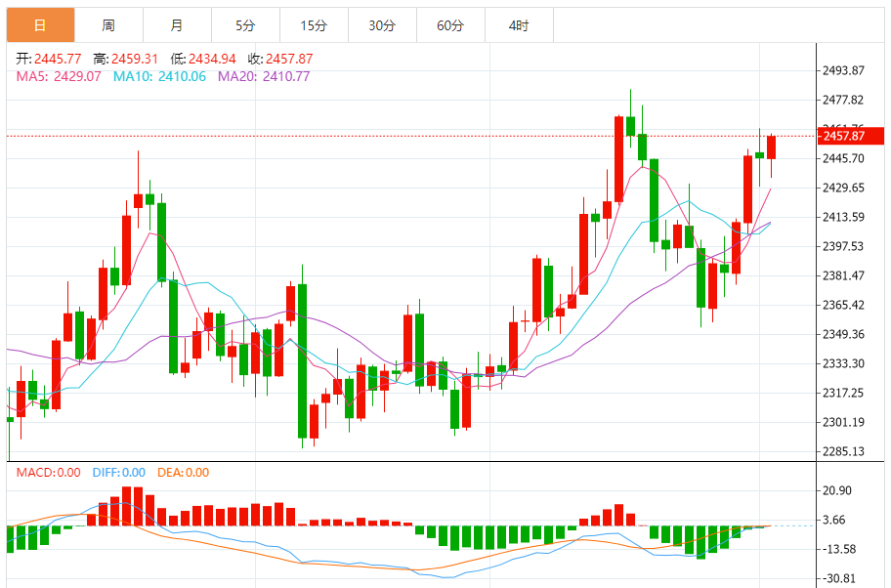Click the 2429.65 price axis label
This screenshot has height=588, width=891.
click(843, 188)
